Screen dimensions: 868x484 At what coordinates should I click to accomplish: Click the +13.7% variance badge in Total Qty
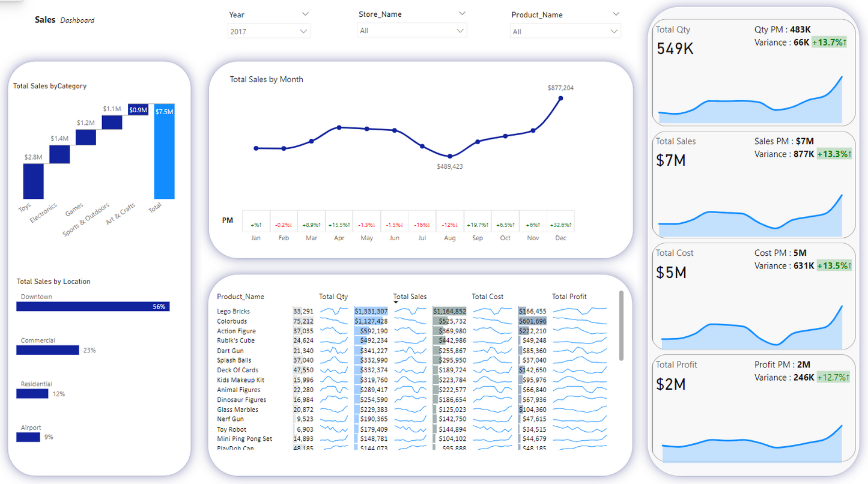tap(828, 43)
